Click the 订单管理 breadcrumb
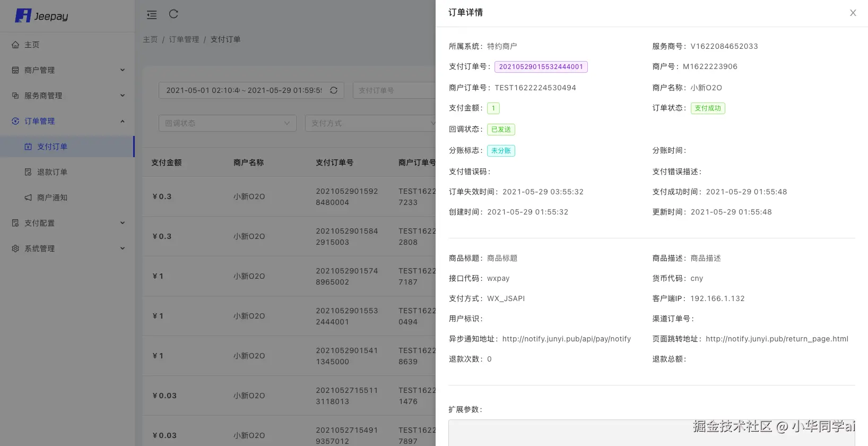Screen dimensions: 868x446 tap(184, 39)
